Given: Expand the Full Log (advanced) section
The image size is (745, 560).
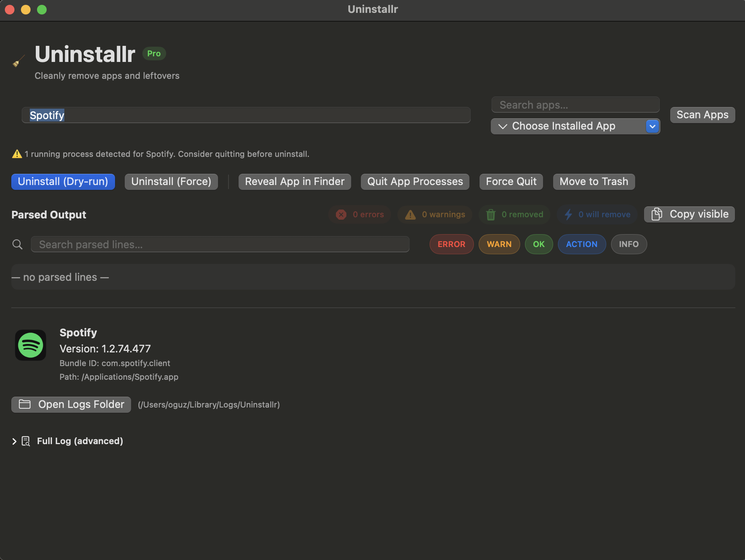Looking at the screenshot, I should 14,441.
